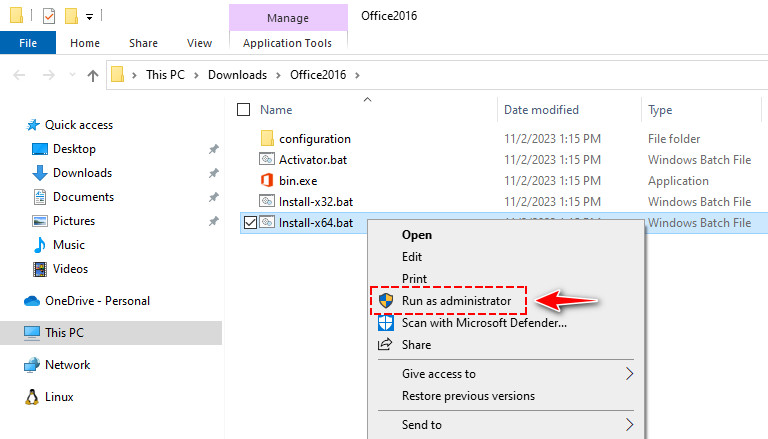
Task: Sort by the Name column header
Action: [276, 110]
